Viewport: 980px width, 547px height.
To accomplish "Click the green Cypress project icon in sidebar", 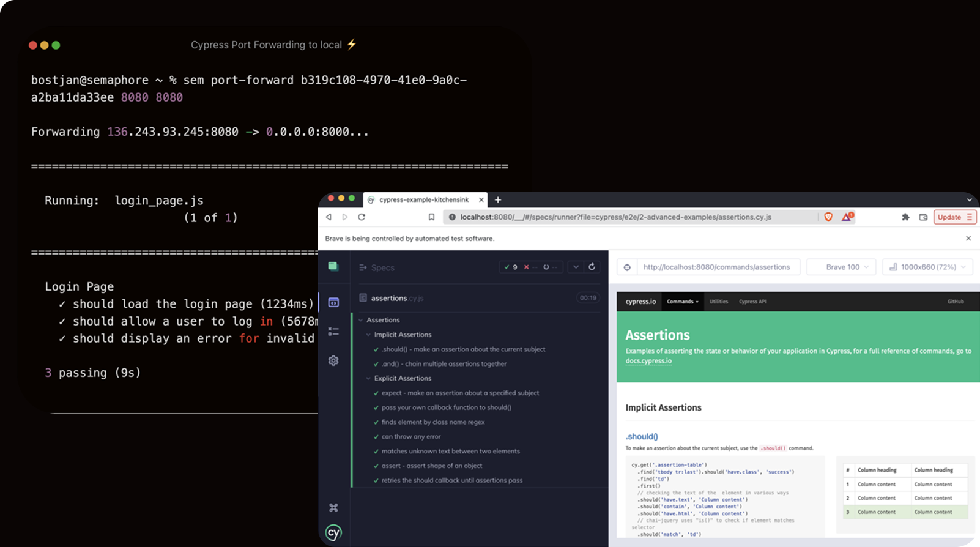I will (x=333, y=266).
